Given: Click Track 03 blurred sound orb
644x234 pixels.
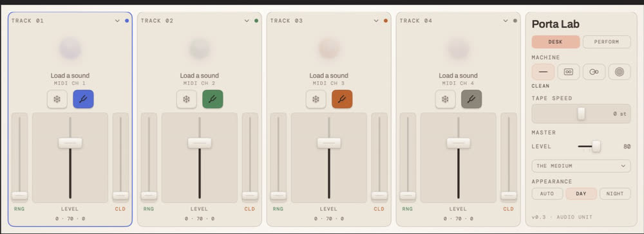Looking at the screenshot, I should [x=329, y=48].
